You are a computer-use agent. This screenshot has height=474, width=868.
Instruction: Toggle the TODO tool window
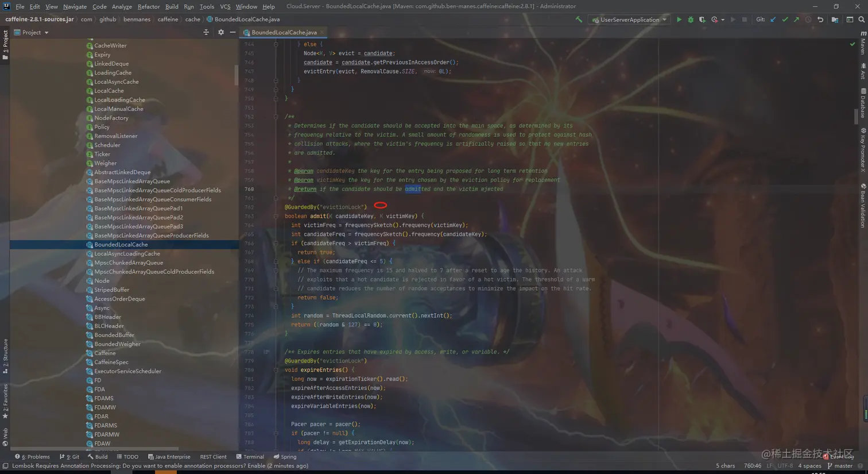pos(127,457)
